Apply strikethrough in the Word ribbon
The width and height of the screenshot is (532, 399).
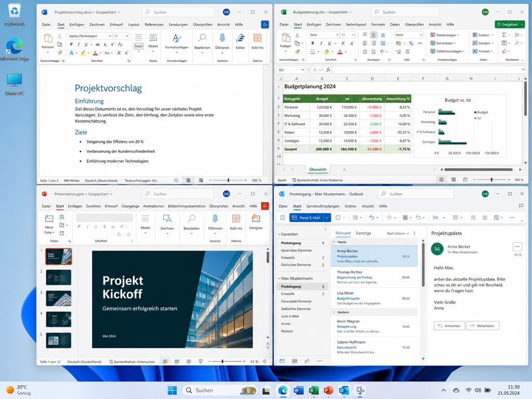98,45
